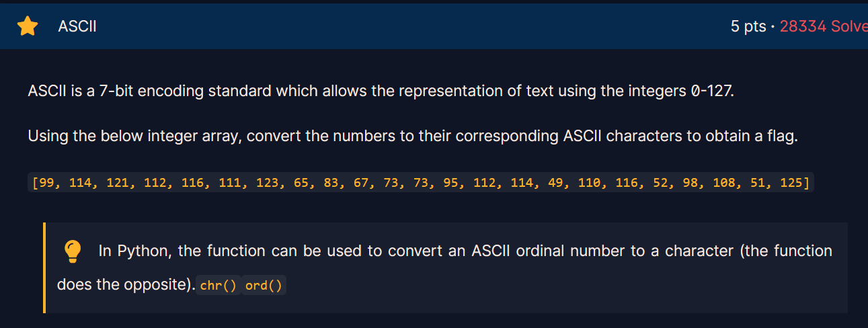The height and width of the screenshot is (328, 868).
Task: Click the 7-bit encoding description sentence
Action: (381, 91)
